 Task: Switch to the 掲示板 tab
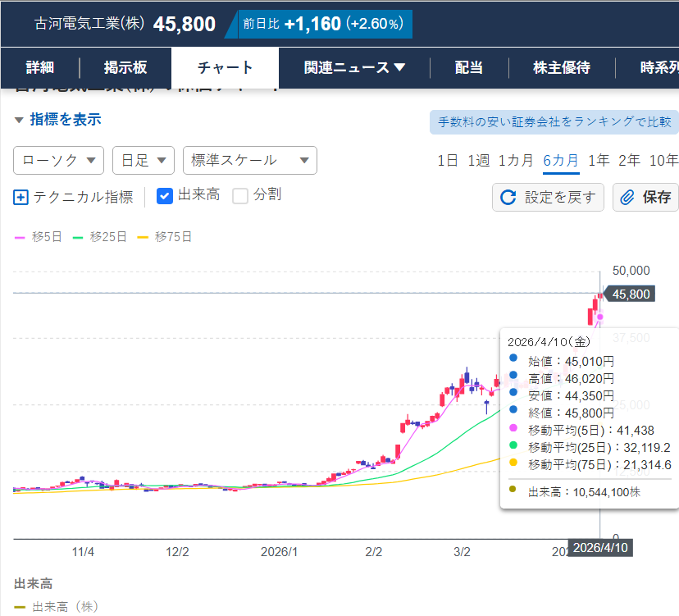(x=125, y=67)
